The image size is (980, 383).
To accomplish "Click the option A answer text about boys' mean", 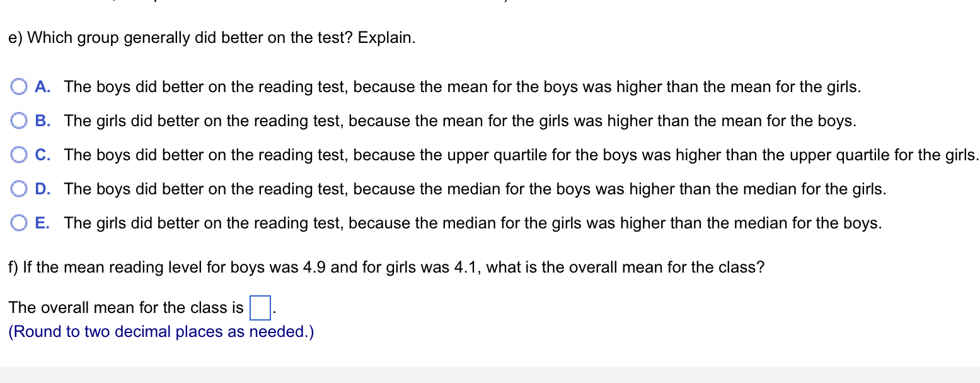I will (x=463, y=86).
